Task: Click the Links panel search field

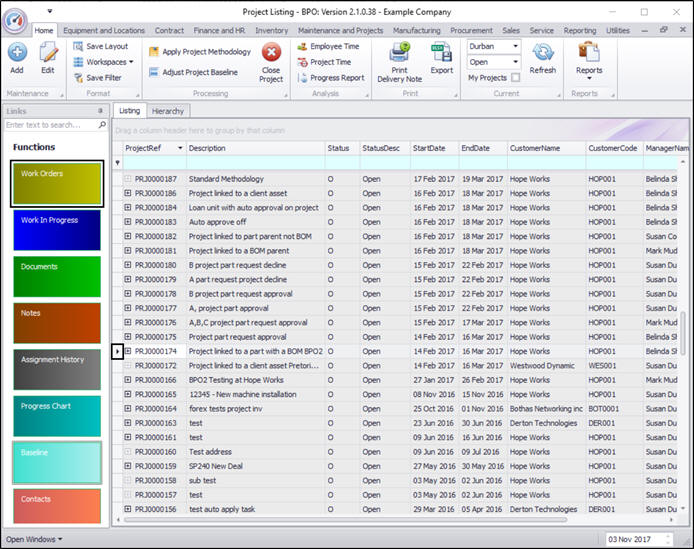Action: 50,125
